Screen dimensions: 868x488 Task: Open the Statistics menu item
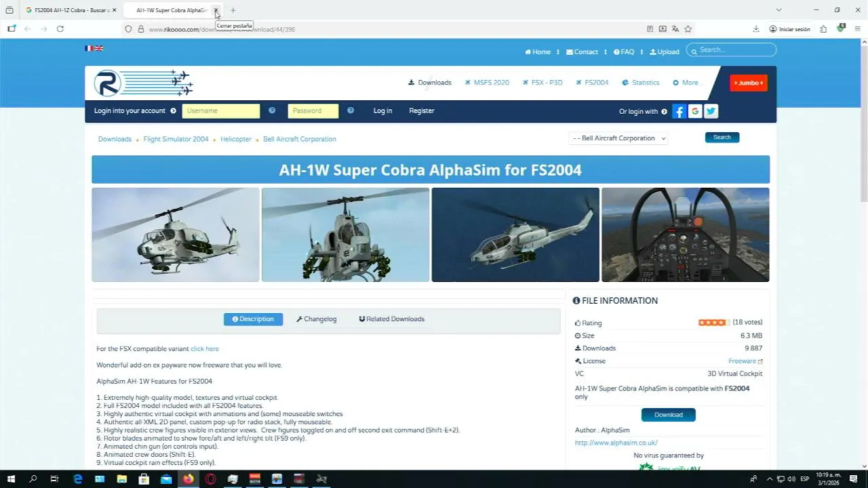click(x=641, y=83)
